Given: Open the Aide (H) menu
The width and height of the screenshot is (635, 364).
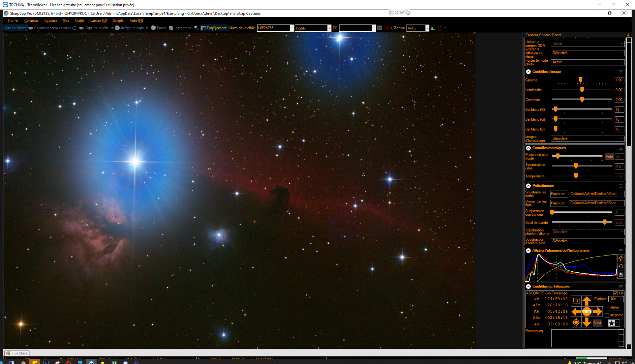Looking at the screenshot, I should [x=136, y=20].
